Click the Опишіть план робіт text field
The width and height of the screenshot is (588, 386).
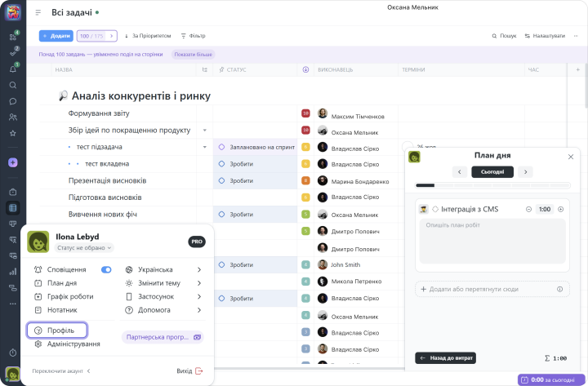[492, 242]
